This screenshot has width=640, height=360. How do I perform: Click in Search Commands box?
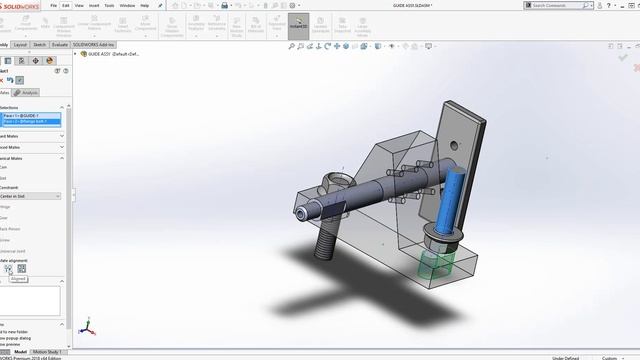click(558, 6)
